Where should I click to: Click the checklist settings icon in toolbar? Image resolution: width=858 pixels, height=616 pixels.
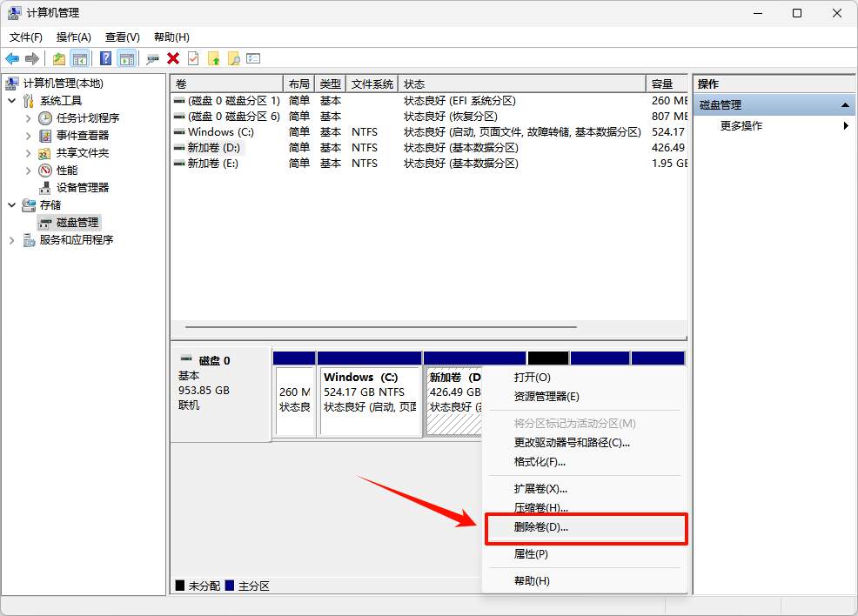[253, 58]
